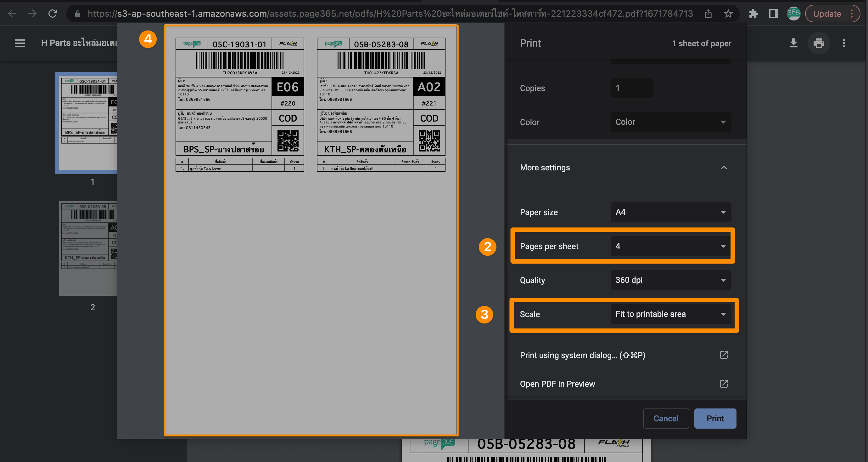Viewport: 868px width, 462px height.
Task: Reload the PDF page
Action: tap(53, 14)
